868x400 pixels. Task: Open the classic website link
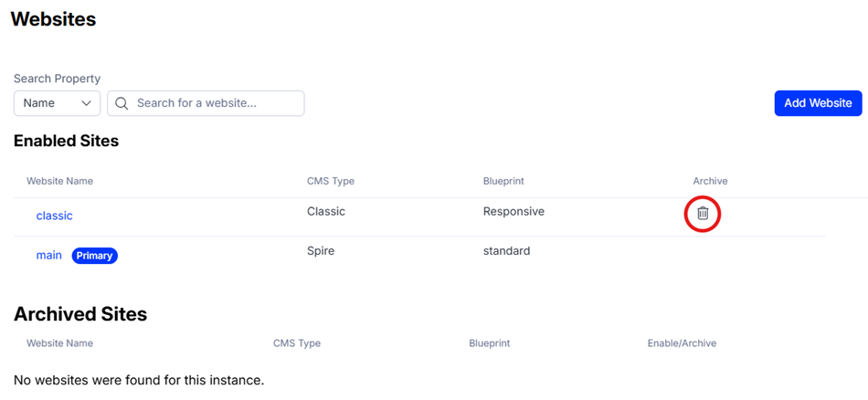(x=54, y=216)
